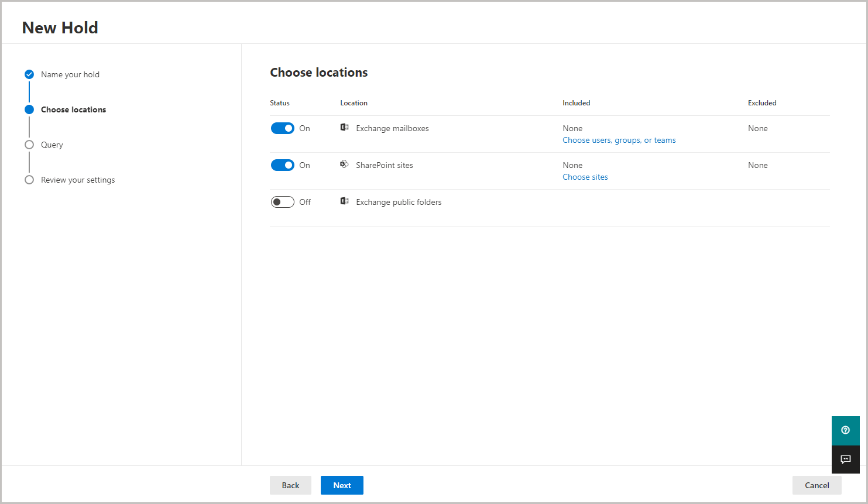This screenshot has width=868, height=504.
Task: Click the Review your settings label
Action: pyautogui.click(x=78, y=180)
